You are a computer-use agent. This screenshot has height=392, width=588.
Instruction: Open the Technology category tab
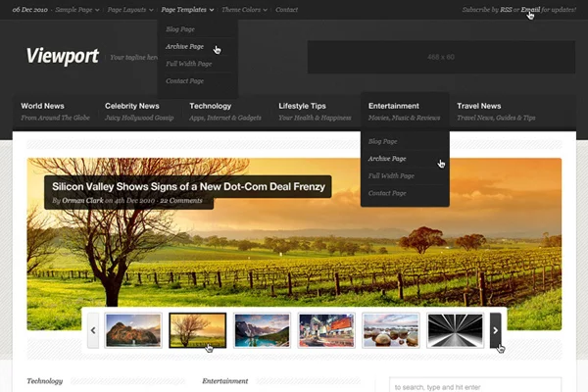[x=225, y=112]
